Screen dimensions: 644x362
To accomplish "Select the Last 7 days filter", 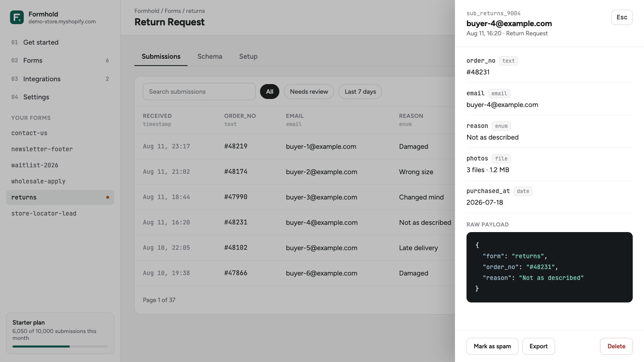I will click(360, 92).
